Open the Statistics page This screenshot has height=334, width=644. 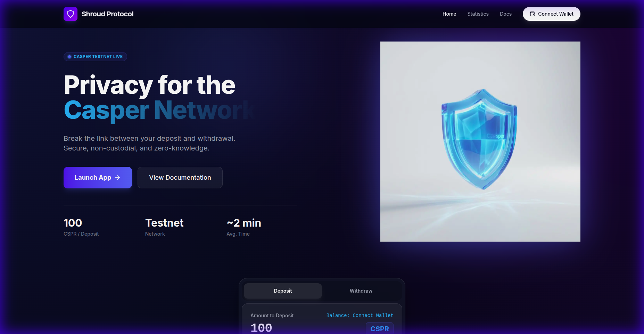(x=478, y=14)
